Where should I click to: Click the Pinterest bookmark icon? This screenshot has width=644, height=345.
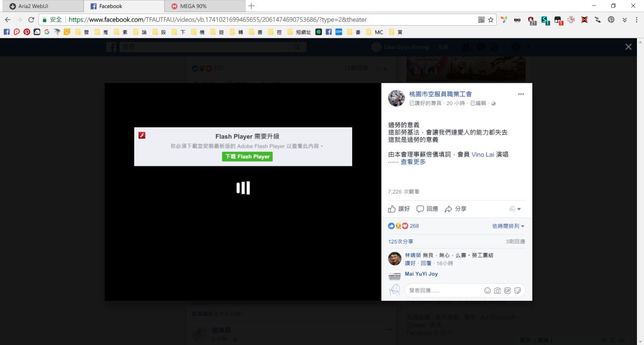[27, 32]
